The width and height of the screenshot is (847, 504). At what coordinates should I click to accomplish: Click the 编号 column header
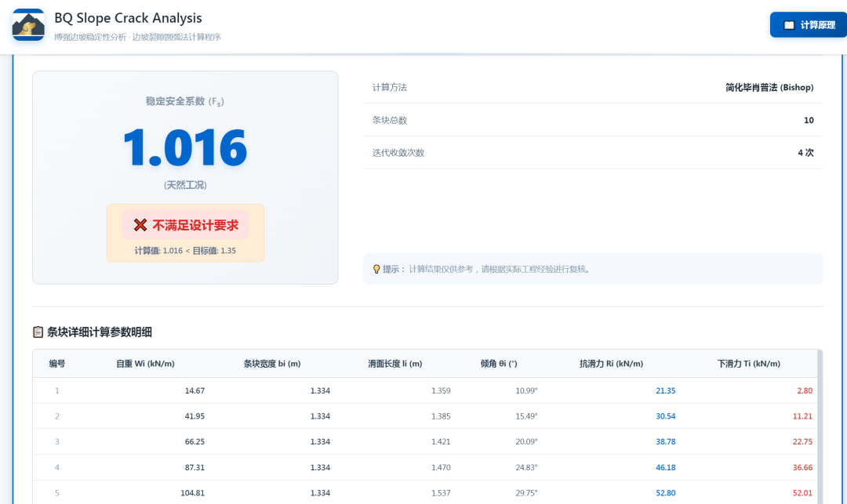(57, 364)
